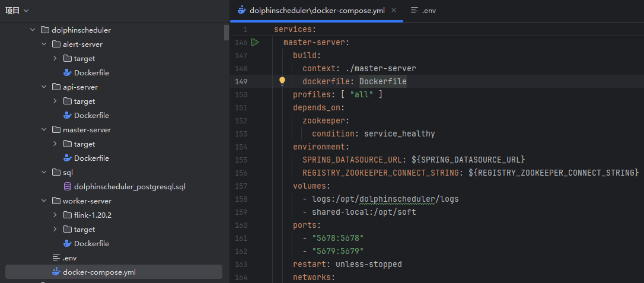Expand the flink-1.20.2 folder
The height and width of the screenshot is (283, 644).
click(55, 215)
